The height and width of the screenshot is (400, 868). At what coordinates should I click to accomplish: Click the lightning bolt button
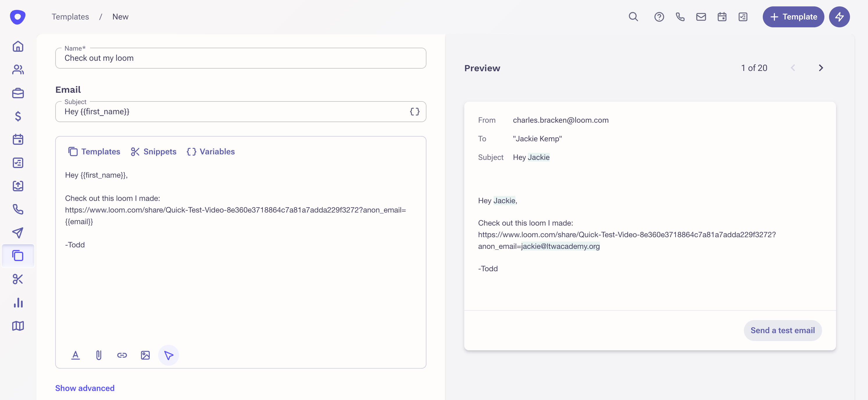coord(839,17)
